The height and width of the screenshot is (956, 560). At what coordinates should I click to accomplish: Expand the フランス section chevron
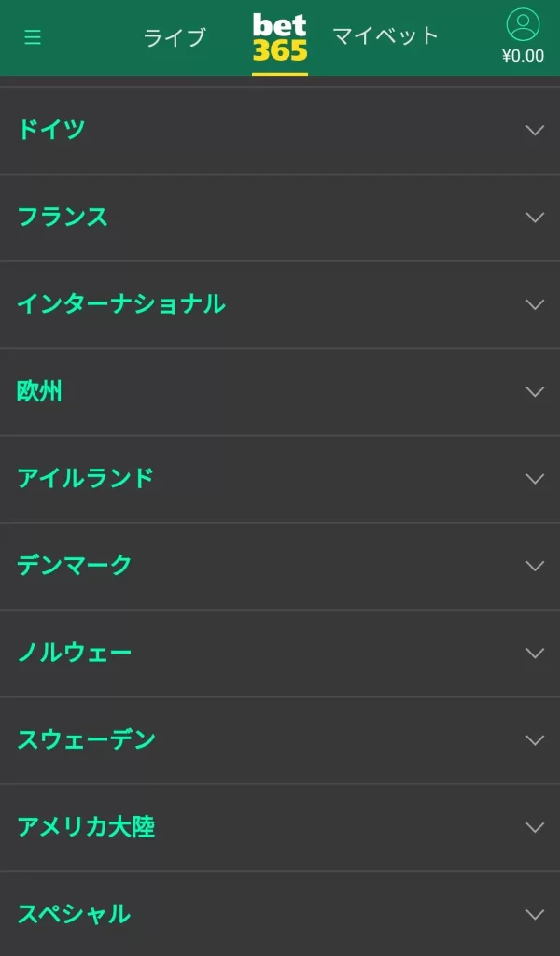coord(535,218)
